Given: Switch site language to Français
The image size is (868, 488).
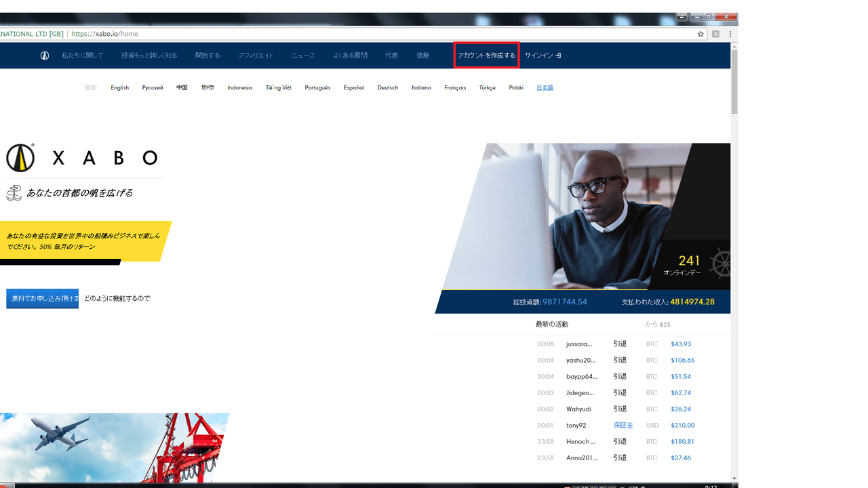Looking at the screenshot, I should 455,87.
